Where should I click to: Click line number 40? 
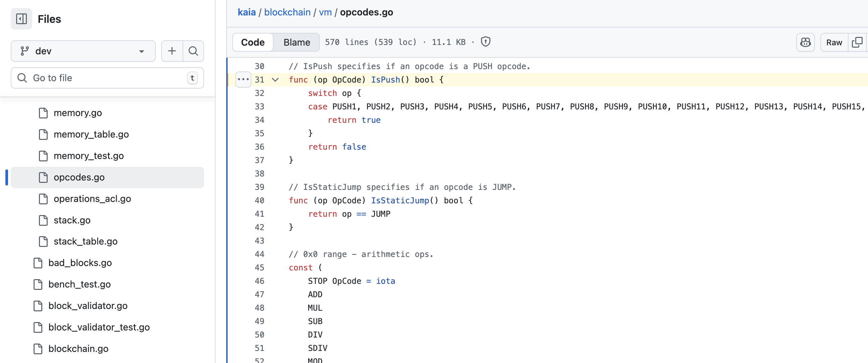pos(259,200)
